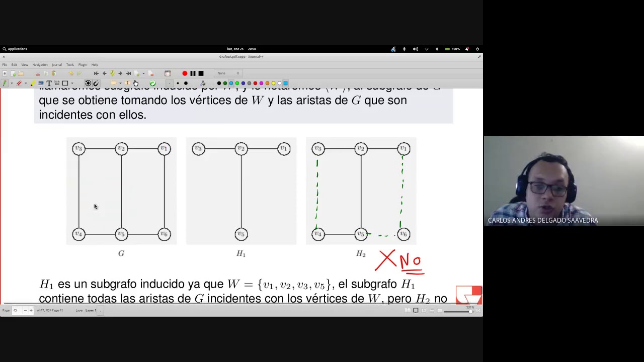This screenshot has height=362, width=644.
Task: Open the Edit menu
Action: (14, 64)
